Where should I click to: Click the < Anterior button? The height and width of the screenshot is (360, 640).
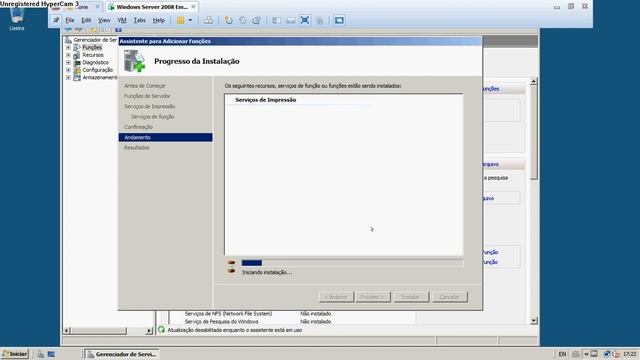336,297
